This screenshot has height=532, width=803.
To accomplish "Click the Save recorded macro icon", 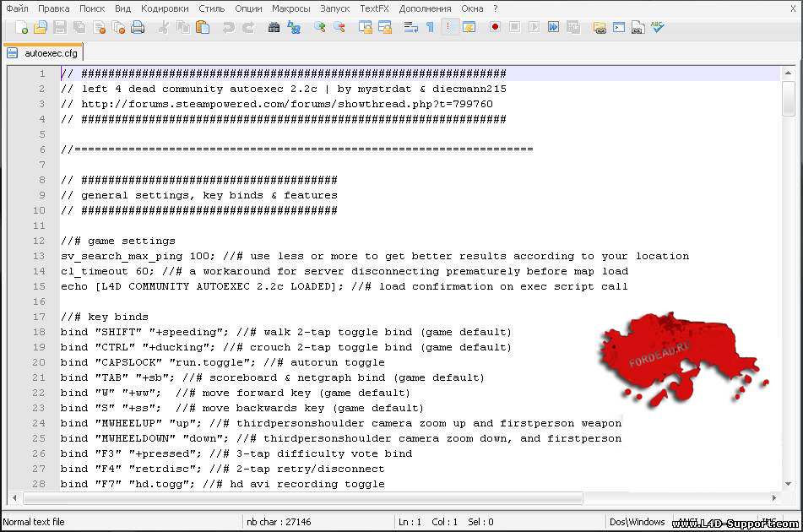I will point(573,27).
